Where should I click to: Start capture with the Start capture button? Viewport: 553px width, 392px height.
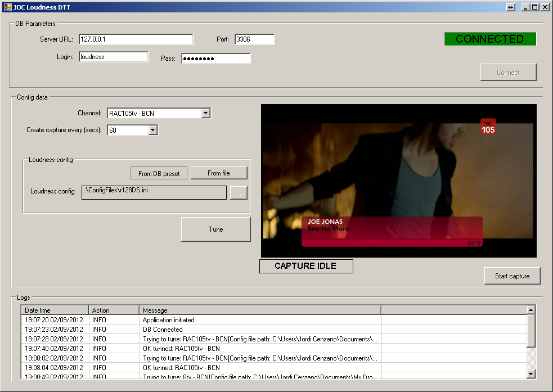pos(512,276)
